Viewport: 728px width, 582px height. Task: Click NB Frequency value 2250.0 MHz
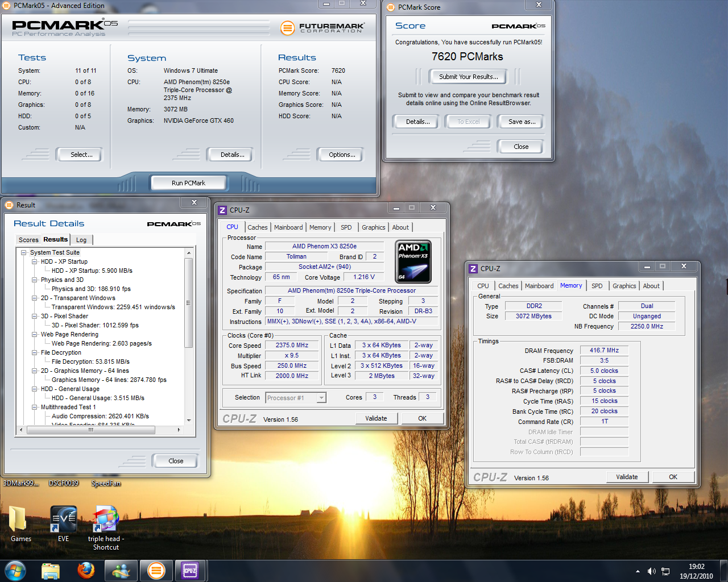pyautogui.click(x=647, y=327)
